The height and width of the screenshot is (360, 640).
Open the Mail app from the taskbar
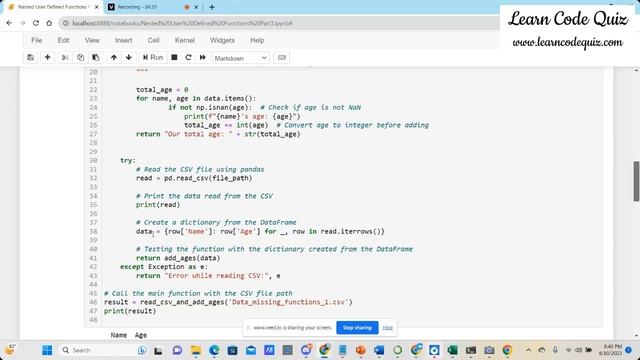(x=251, y=350)
